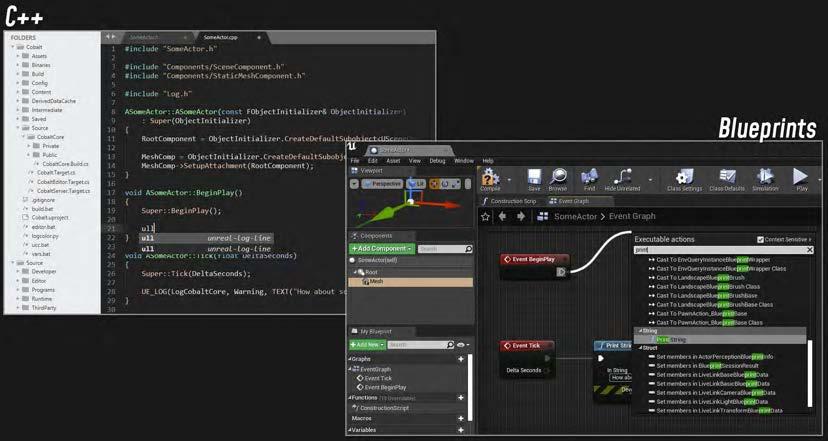The image size is (828, 441).
Task: Click the Event BeginPlay execution output pin
Action: tap(561, 271)
